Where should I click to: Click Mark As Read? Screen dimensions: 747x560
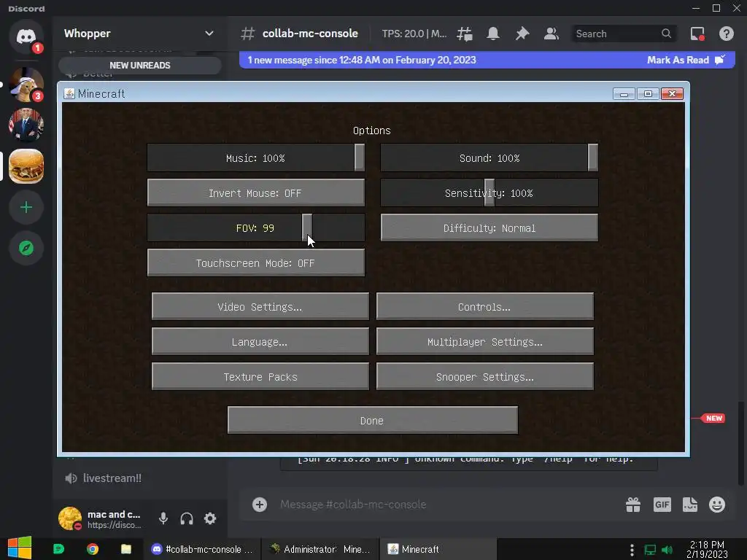point(686,60)
